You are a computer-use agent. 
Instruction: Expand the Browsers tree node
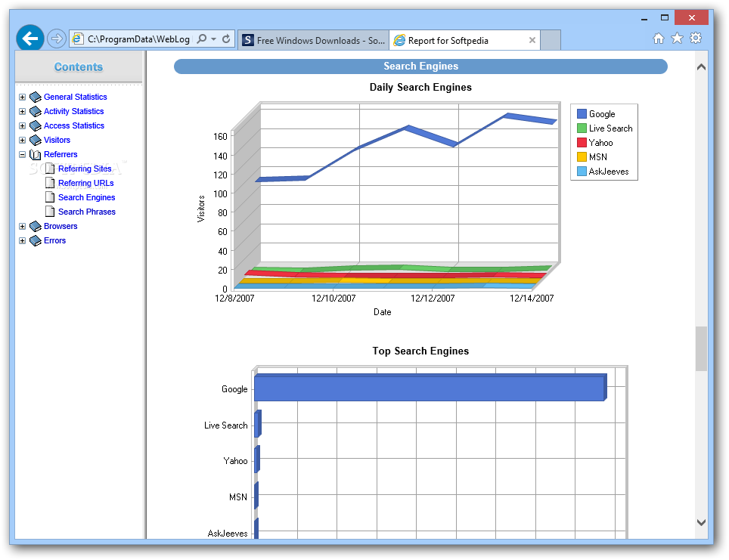[22, 226]
